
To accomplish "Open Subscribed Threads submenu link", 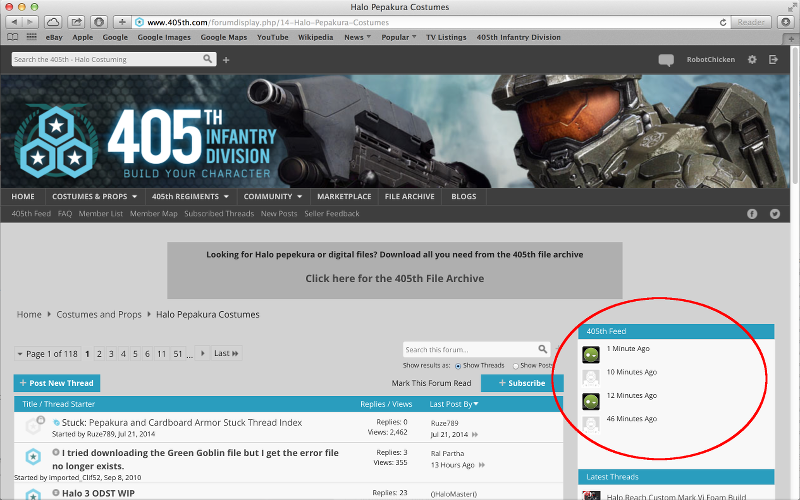I will coord(219,214).
